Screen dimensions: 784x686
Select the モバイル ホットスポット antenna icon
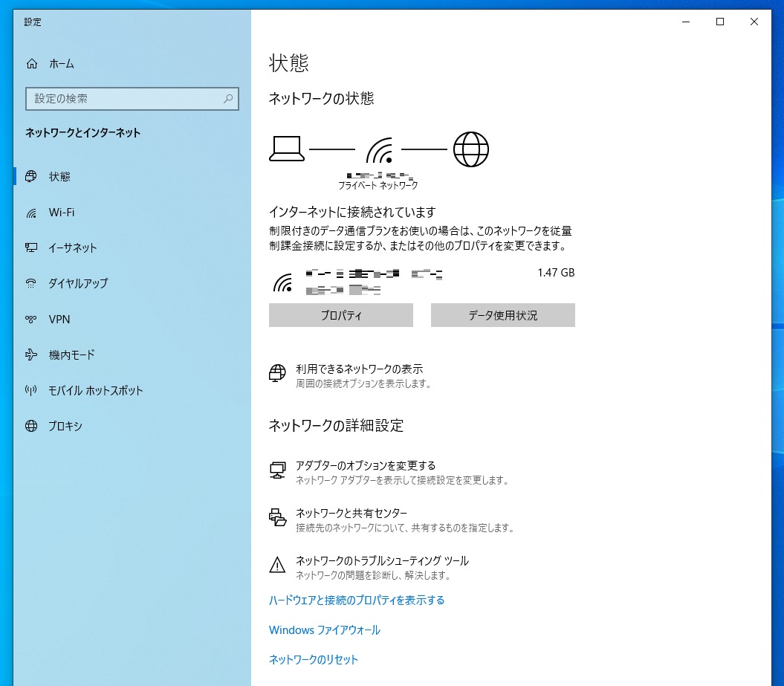(31, 391)
